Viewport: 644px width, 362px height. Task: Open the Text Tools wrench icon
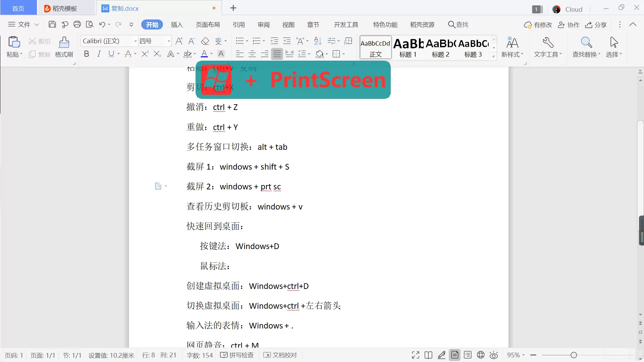(548, 43)
